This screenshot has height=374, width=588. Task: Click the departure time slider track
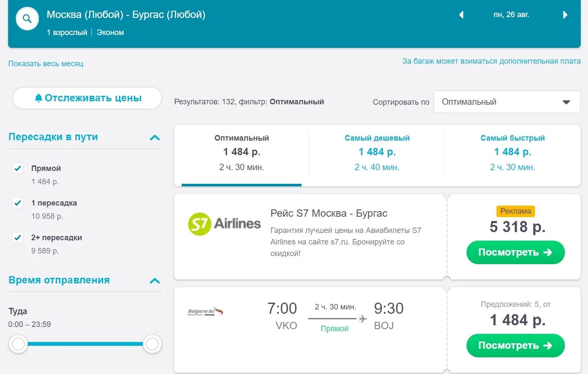coord(85,344)
